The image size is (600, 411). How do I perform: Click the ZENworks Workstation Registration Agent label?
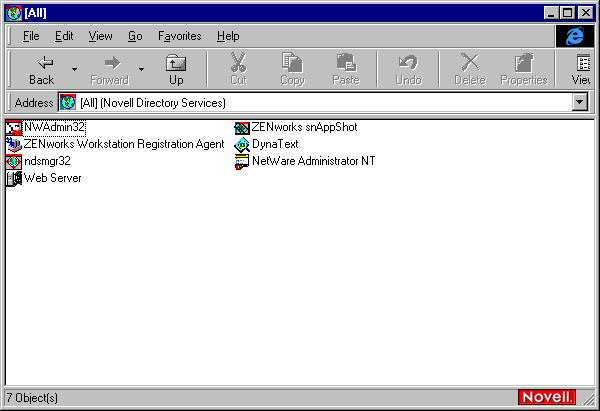(124, 144)
